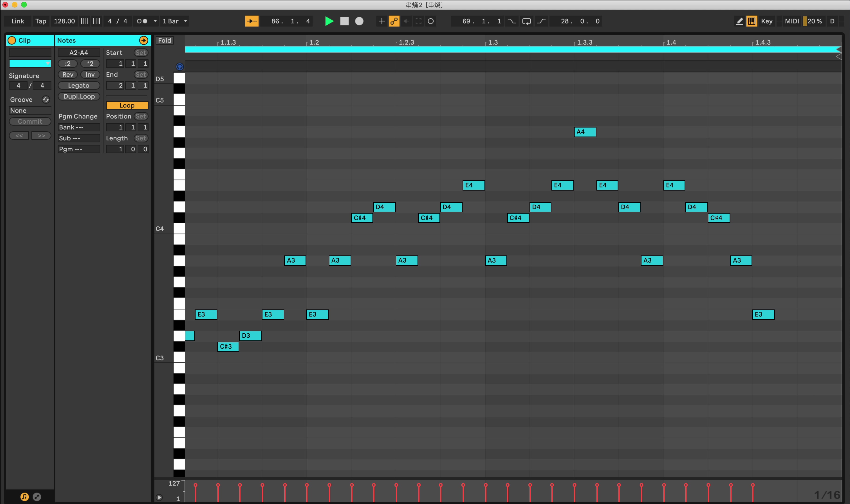This screenshot has height=504, width=850.
Task: Toggle the Automation Arm icon
Action: pyautogui.click(x=394, y=21)
